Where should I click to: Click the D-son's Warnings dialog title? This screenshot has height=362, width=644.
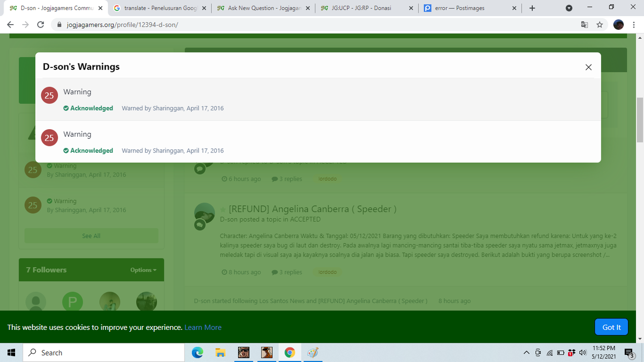point(82,67)
